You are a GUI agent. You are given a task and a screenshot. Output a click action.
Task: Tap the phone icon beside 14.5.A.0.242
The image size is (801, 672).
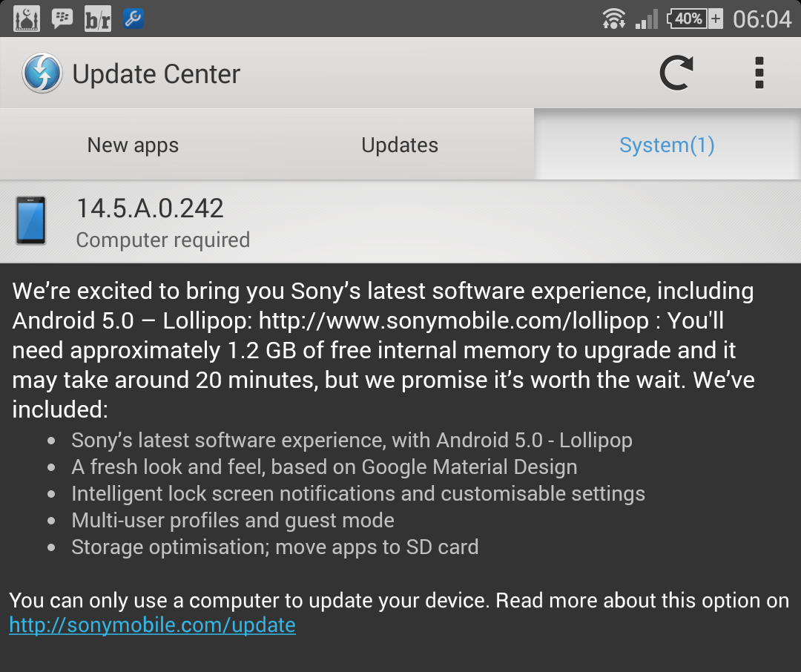(30, 220)
